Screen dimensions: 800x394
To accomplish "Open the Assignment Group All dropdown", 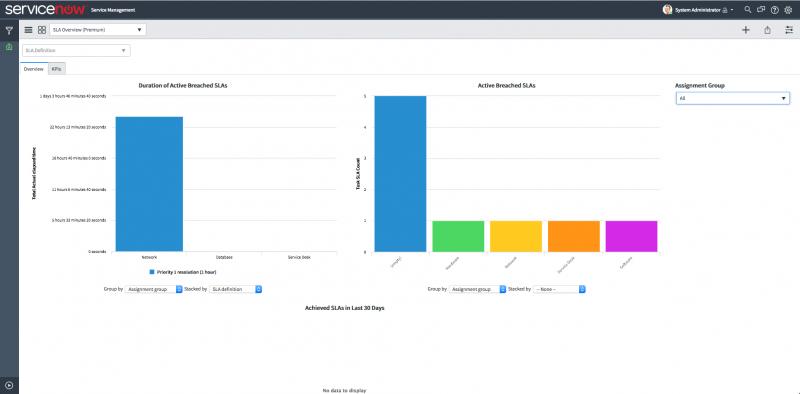I will tap(733, 98).
